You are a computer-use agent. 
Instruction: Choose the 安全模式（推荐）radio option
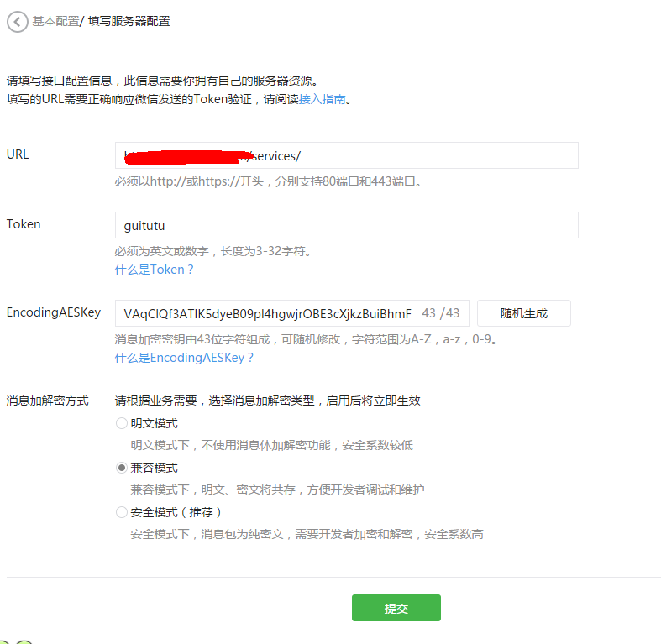pyautogui.click(x=122, y=512)
